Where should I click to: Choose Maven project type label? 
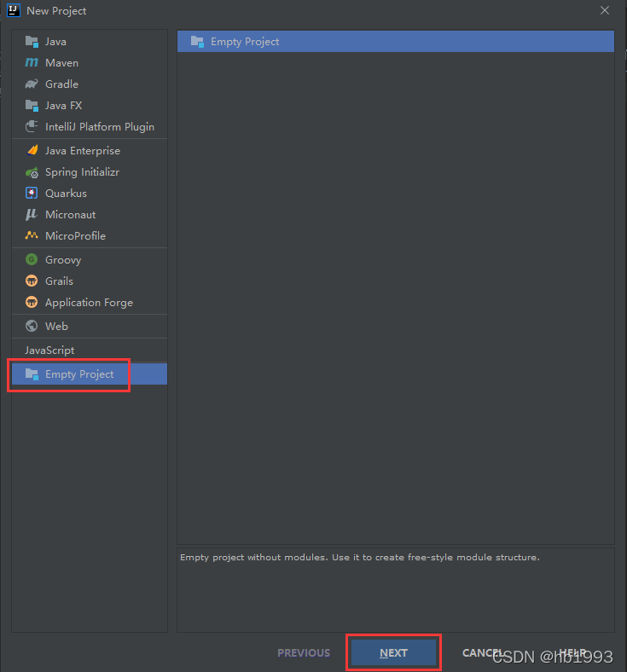(x=61, y=63)
